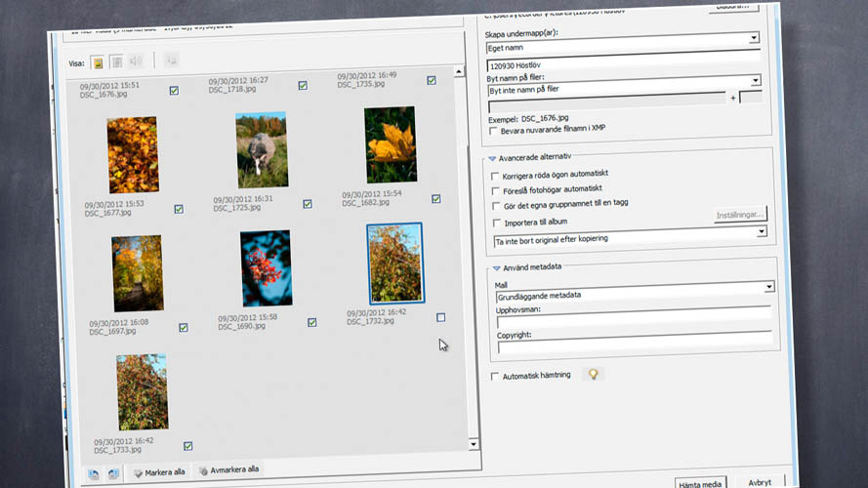Collapse the Avancerade alternativ section
868x488 pixels.
pos(491,159)
